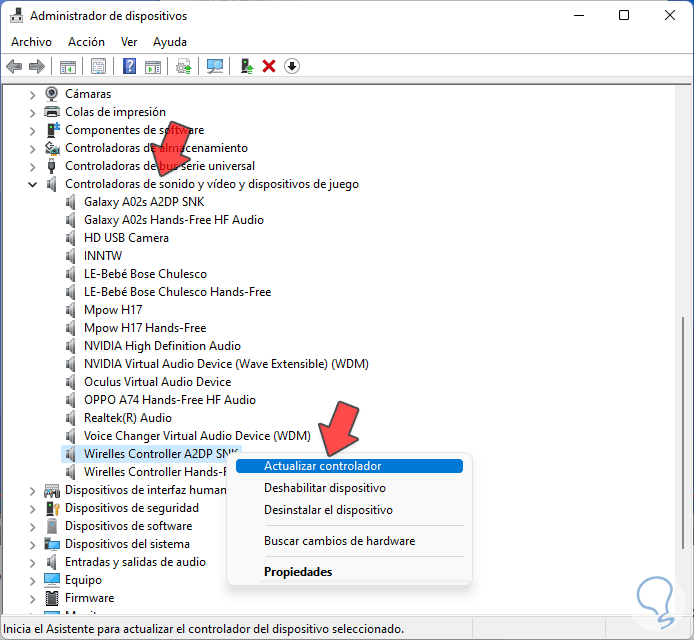Viewport: 694px width, 640px height.
Task: Click the Controladoras de almacenamiento icon
Action: coord(52,148)
